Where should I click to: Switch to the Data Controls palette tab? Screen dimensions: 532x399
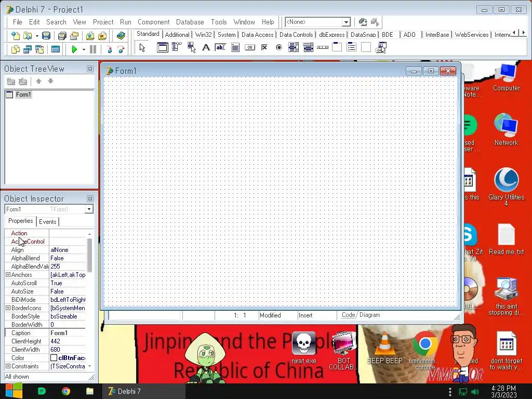click(x=296, y=35)
